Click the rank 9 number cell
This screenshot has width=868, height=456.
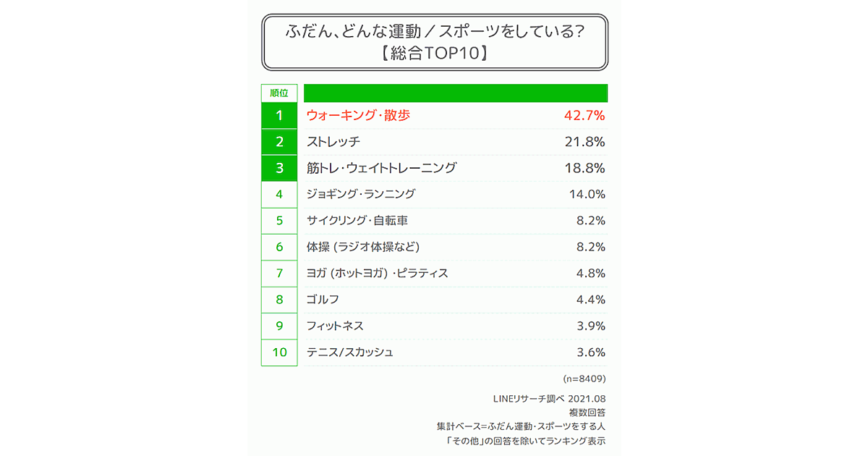tap(279, 326)
